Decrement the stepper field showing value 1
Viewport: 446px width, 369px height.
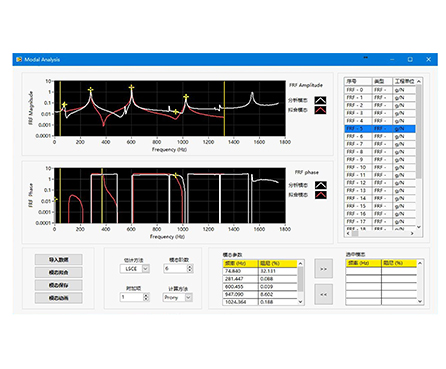(146, 299)
